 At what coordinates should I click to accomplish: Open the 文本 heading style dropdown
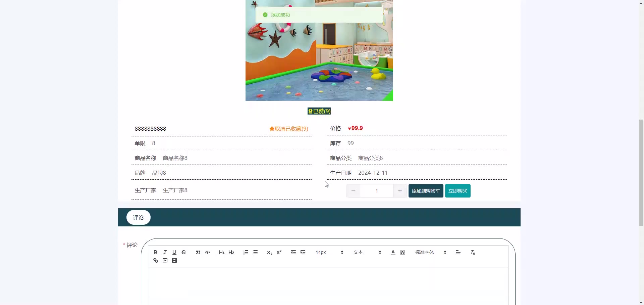click(367, 252)
